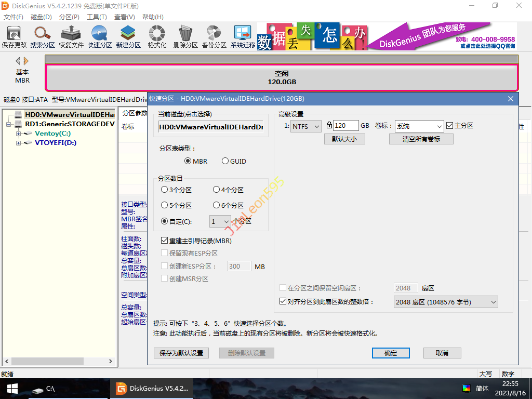
Task: Uncheck the 重建主引导记录(MBR) checkbox
Action: coord(165,241)
